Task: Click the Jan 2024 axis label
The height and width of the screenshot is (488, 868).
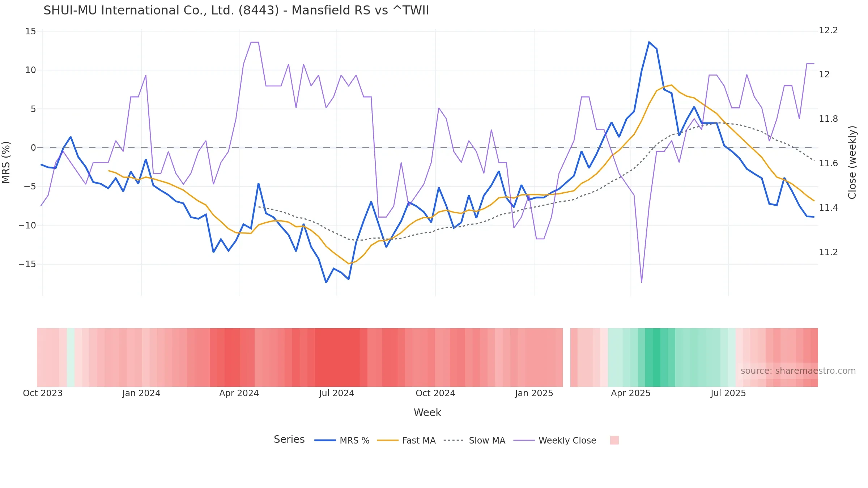Action: click(141, 393)
